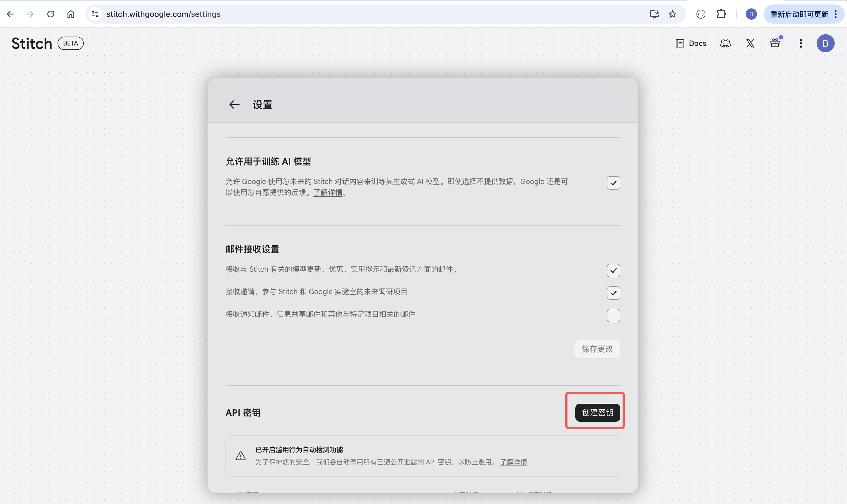Enable project notification emails checkbox
Viewport: 847px width, 504px height.
[613, 315]
